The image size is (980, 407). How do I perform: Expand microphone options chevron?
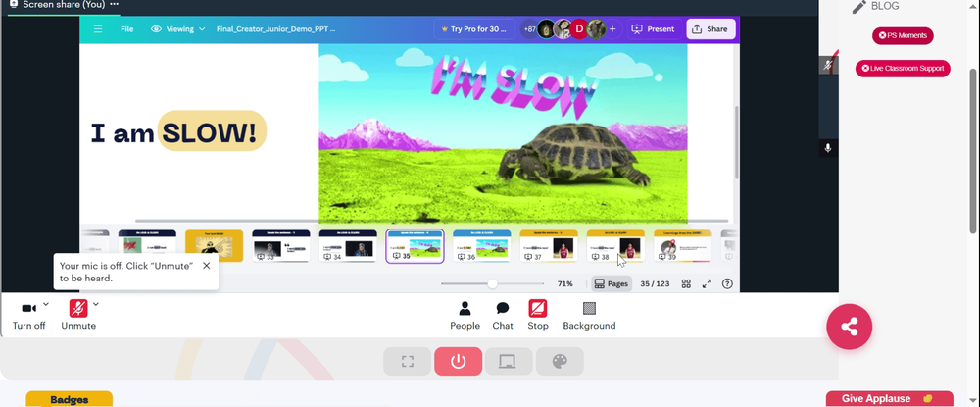(96, 304)
